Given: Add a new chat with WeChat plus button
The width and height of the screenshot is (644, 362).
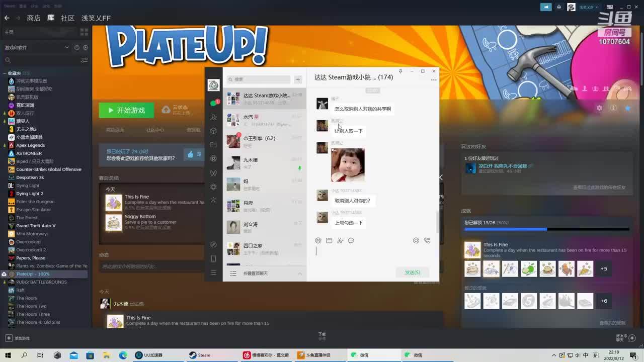Looking at the screenshot, I should coord(298,79).
